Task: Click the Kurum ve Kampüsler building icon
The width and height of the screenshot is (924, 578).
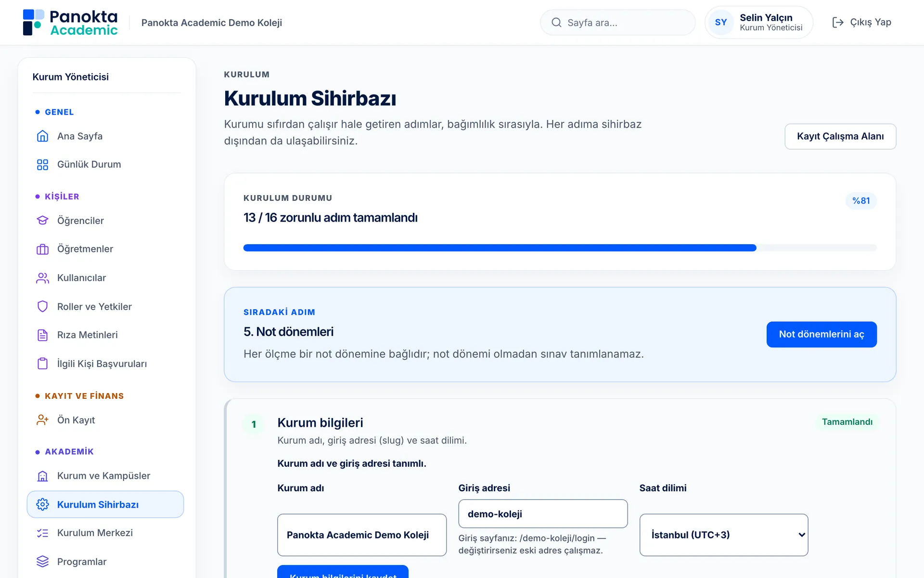Action: pyautogui.click(x=42, y=476)
